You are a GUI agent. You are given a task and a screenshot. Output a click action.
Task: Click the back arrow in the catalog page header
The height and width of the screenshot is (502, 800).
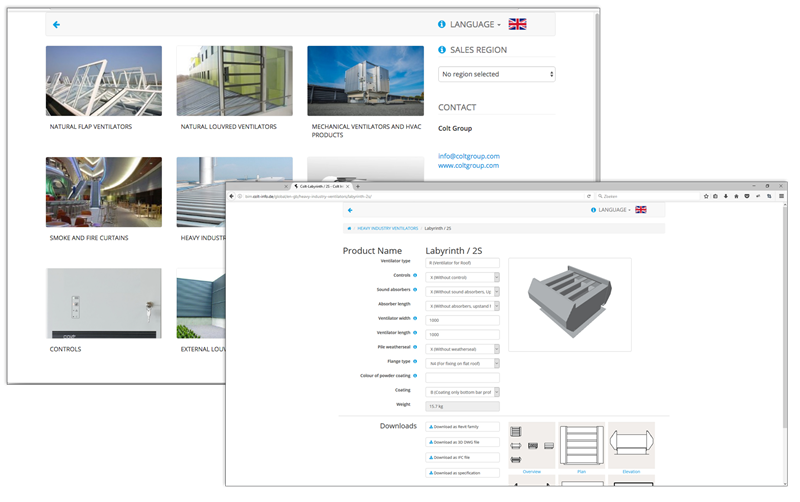tap(56, 24)
